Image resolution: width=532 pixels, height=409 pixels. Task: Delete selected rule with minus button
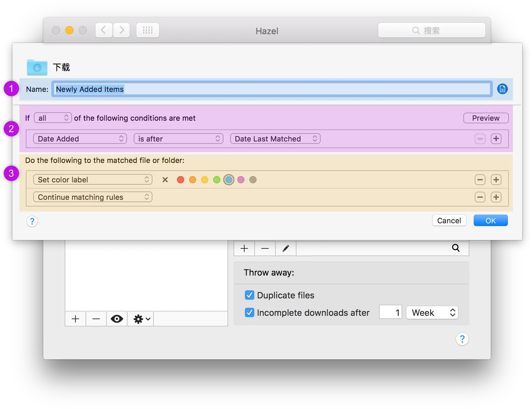(265, 248)
